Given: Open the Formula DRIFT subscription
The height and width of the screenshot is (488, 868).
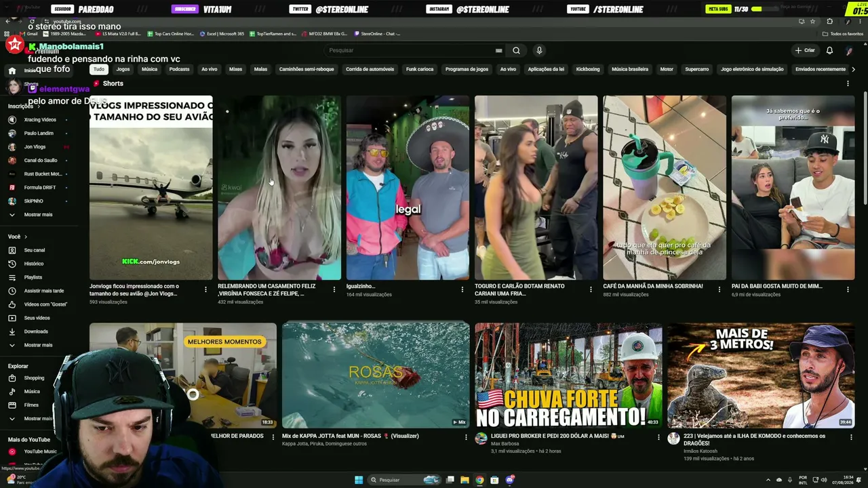Looking at the screenshot, I should [38, 187].
